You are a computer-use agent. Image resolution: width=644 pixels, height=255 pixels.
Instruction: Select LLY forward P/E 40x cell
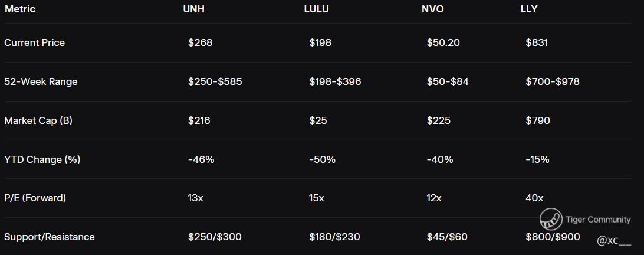(534, 198)
